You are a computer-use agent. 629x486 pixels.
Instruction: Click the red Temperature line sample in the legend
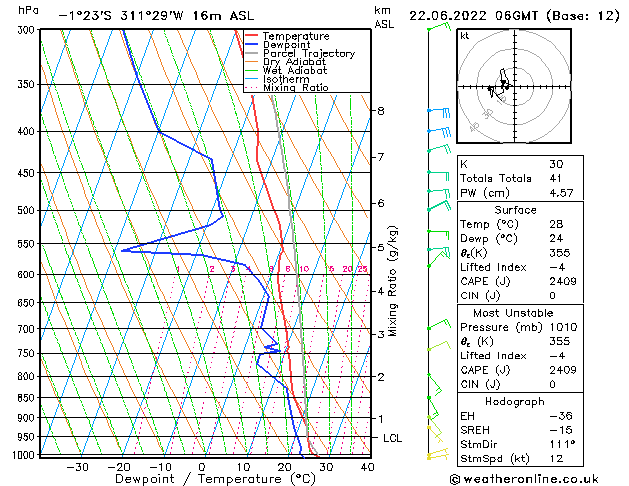click(252, 36)
